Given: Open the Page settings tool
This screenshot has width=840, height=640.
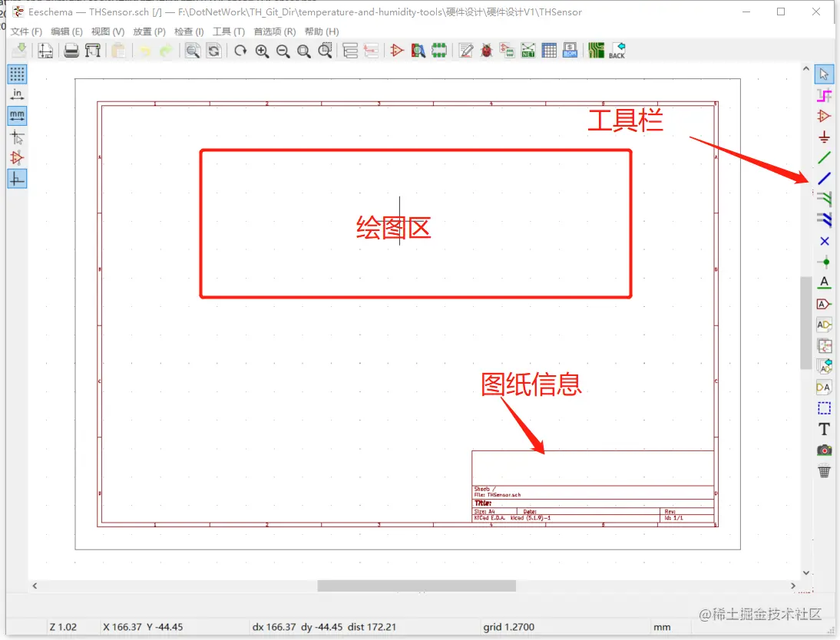Looking at the screenshot, I should [x=45, y=51].
